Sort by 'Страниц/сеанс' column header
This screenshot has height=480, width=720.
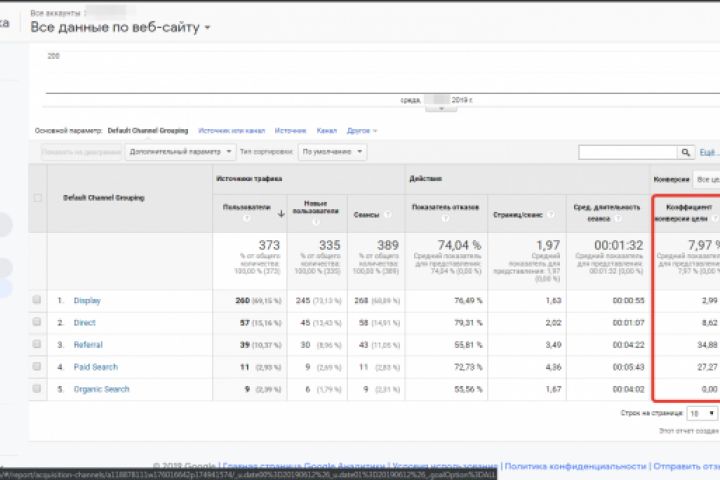518,215
